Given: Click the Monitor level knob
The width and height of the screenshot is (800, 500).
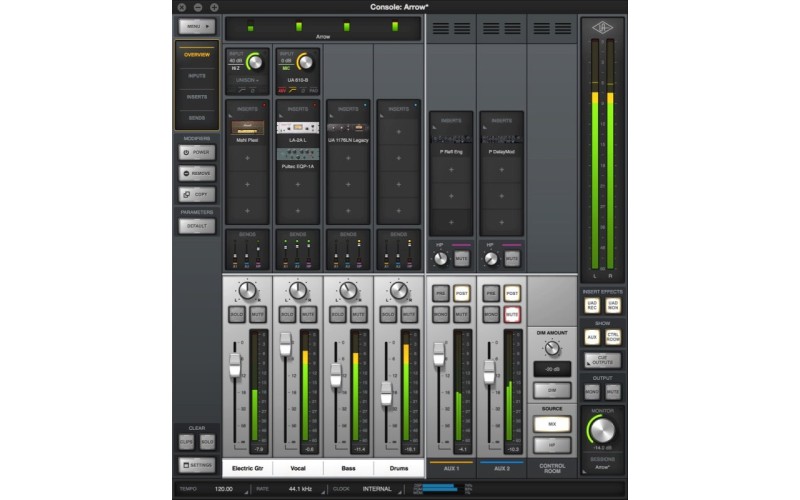Looking at the screenshot, I should pos(603,430).
